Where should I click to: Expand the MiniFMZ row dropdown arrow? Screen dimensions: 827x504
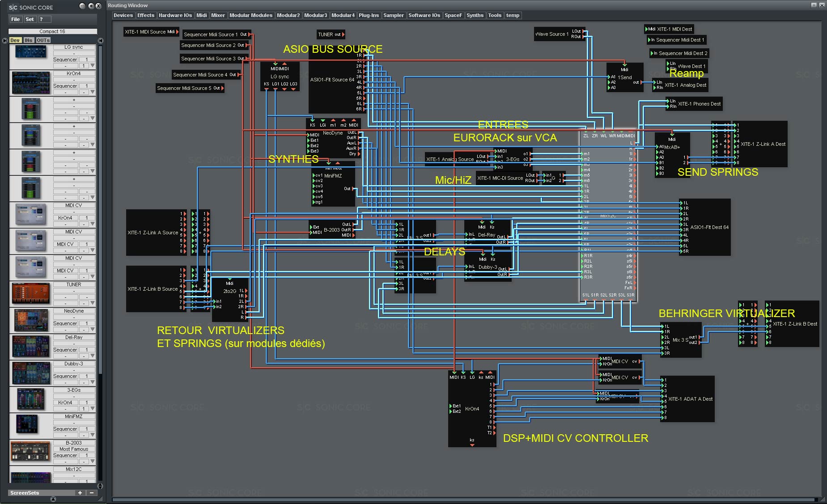point(93,435)
